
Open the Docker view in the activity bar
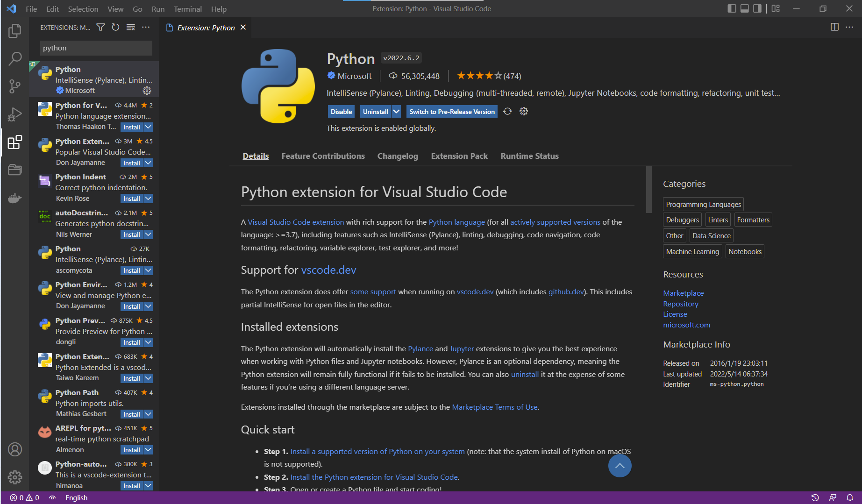click(x=14, y=198)
